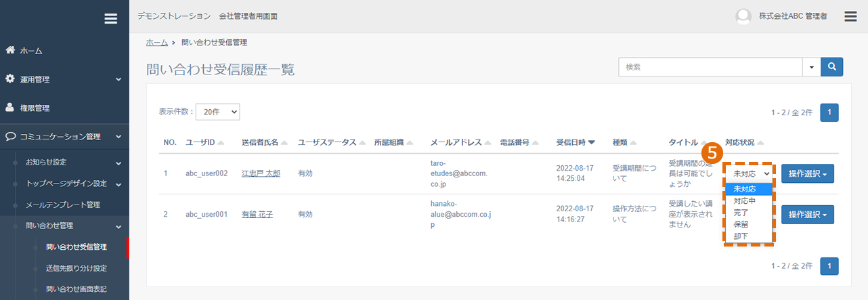Open the search options dropdown arrow

click(812, 67)
